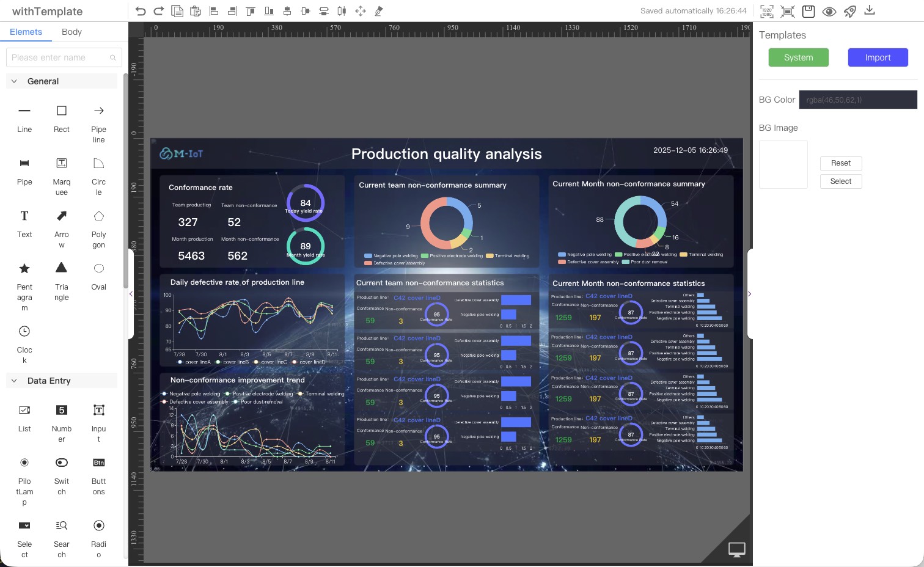Set canvas resolution with 1920x1080 icon
Image resolution: width=924 pixels, height=567 pixels.
(767, 11)
